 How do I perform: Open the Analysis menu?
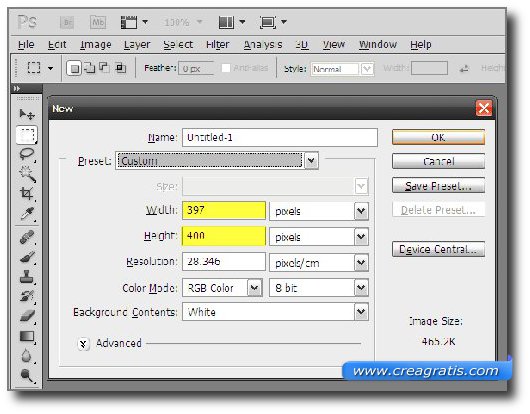coord(263,45)
